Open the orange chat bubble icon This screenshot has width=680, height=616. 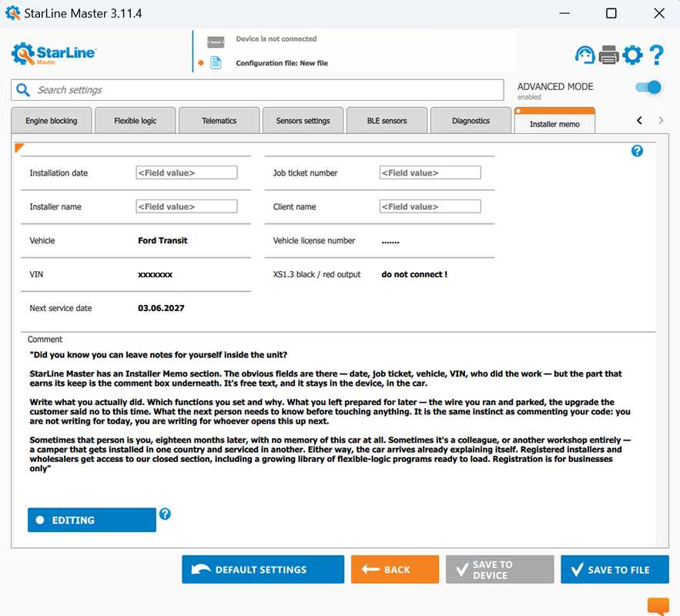pos(658,606)
